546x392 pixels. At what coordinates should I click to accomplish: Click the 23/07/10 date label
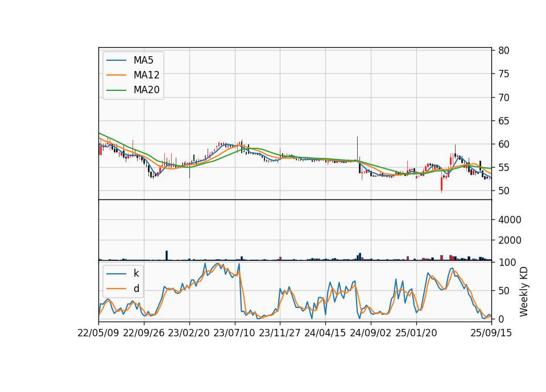[234, 333]
